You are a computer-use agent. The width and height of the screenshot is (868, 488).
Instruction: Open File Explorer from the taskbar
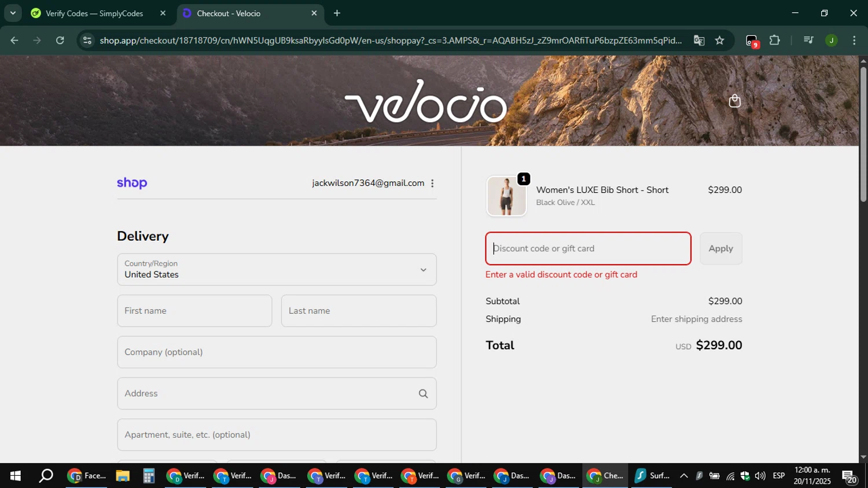pos(122,476)
